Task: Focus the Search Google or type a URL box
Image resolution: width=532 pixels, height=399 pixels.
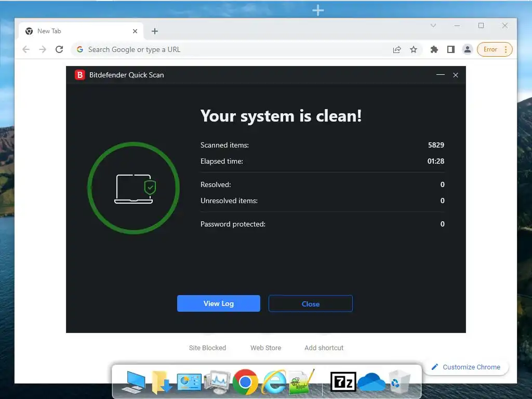Action: click(231, 49)
